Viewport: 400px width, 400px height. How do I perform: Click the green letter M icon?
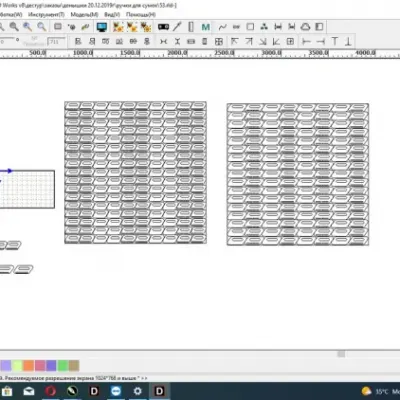(x=206, y=27)
